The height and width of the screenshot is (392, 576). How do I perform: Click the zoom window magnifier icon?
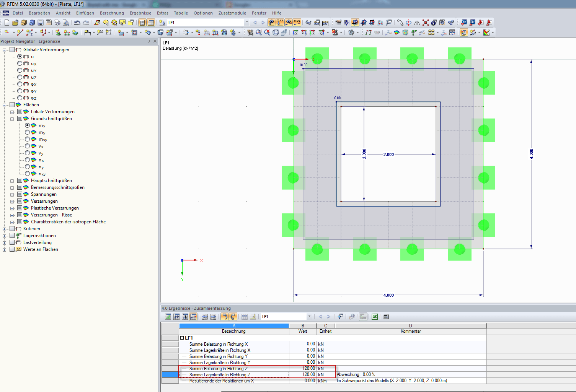(259, 33)
